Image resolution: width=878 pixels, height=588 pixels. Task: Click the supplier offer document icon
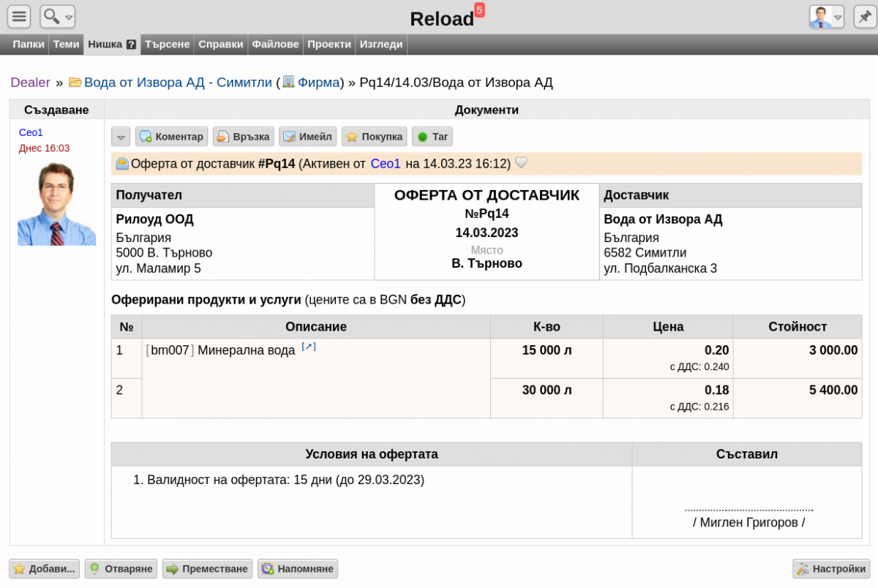121,164
